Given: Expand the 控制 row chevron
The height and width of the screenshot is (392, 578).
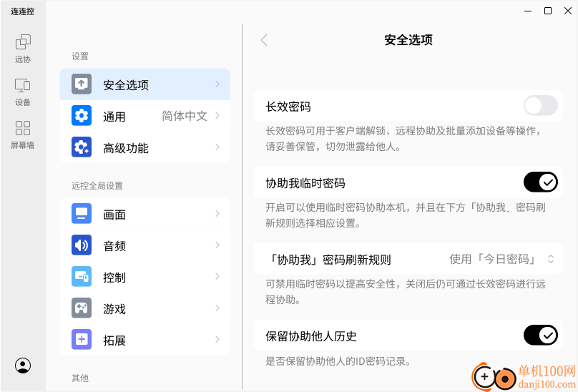Looking at the screenshot, I should pos(217,277).
